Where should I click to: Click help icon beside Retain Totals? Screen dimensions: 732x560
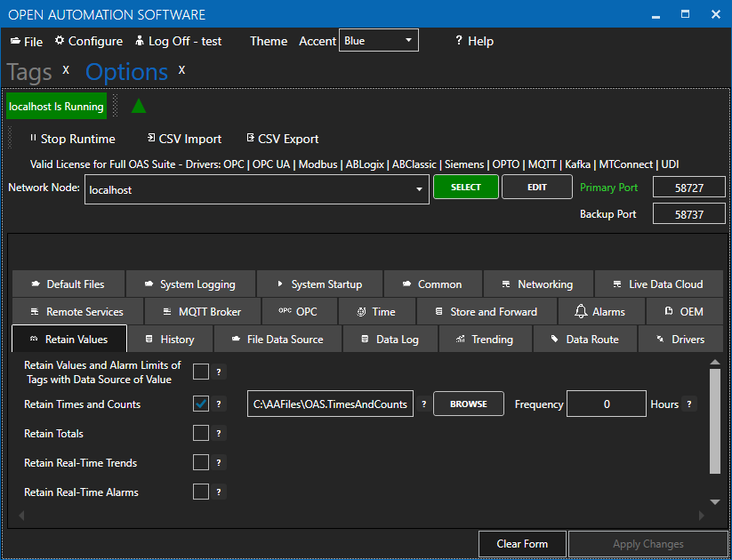click(x=220, y=434)
